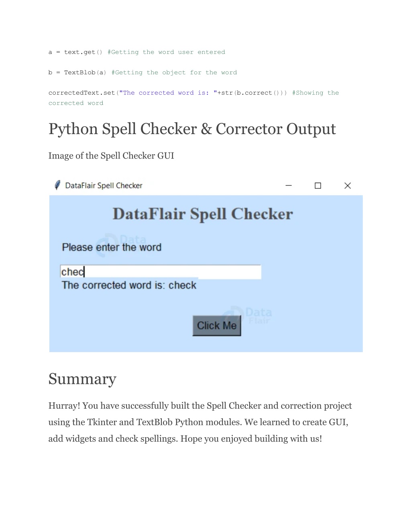Click the Please enter the word label

click(x=112, y=247)
